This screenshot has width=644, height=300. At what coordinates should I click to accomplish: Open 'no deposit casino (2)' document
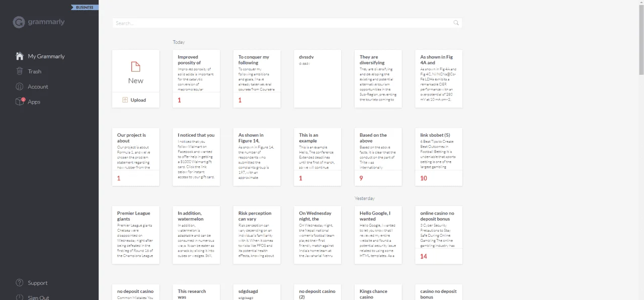(317, 292)
